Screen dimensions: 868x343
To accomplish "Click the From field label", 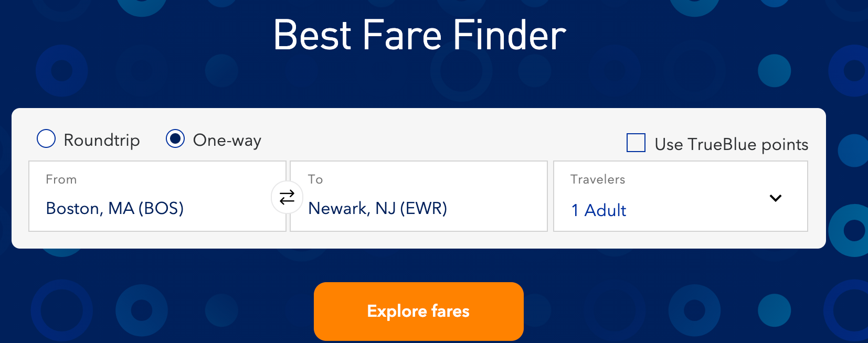I will coord(61,179).
